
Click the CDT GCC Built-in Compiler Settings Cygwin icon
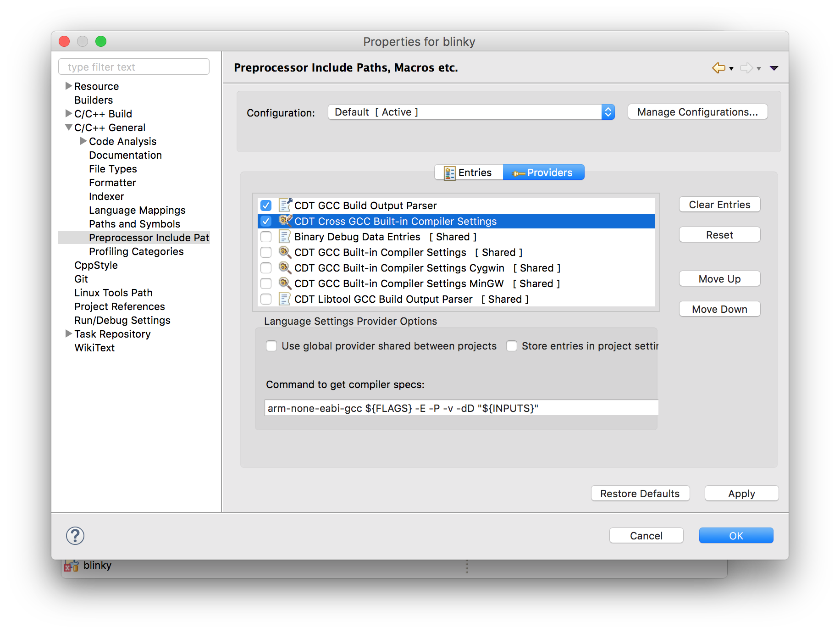click(x=285, y=267)
